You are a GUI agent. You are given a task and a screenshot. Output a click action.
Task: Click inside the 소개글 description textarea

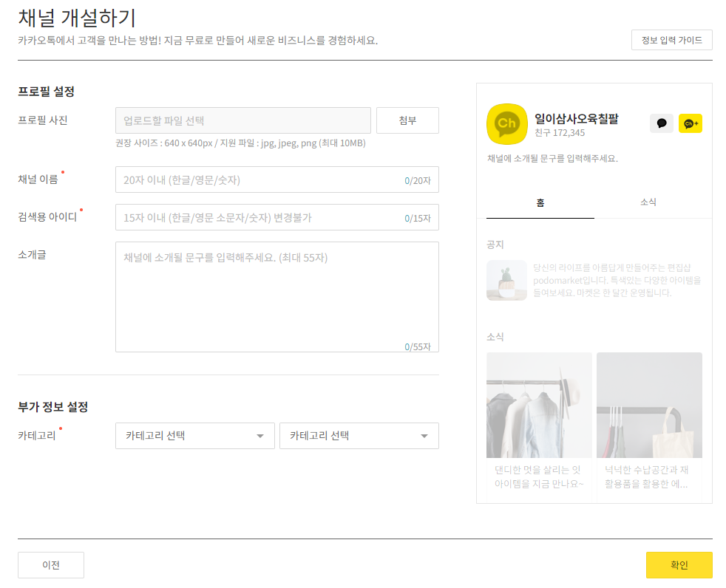pyautogui.click(x=277, y=295)
